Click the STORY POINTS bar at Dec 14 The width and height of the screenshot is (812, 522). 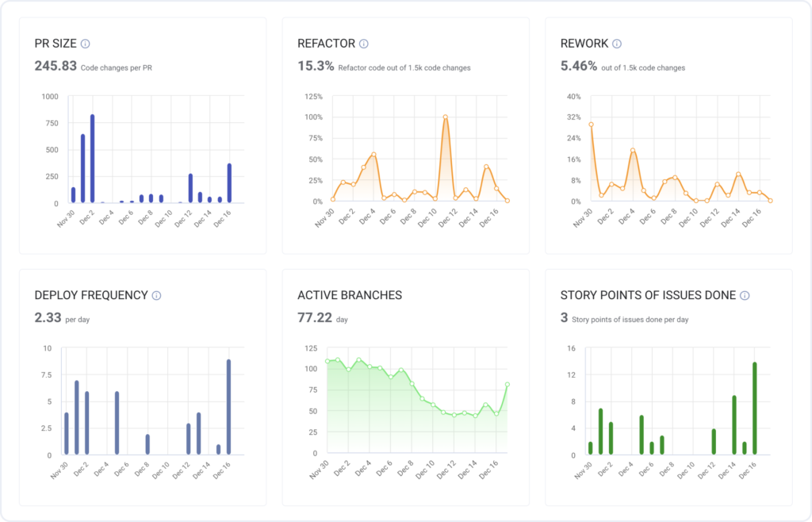click(x=734, y=425)
